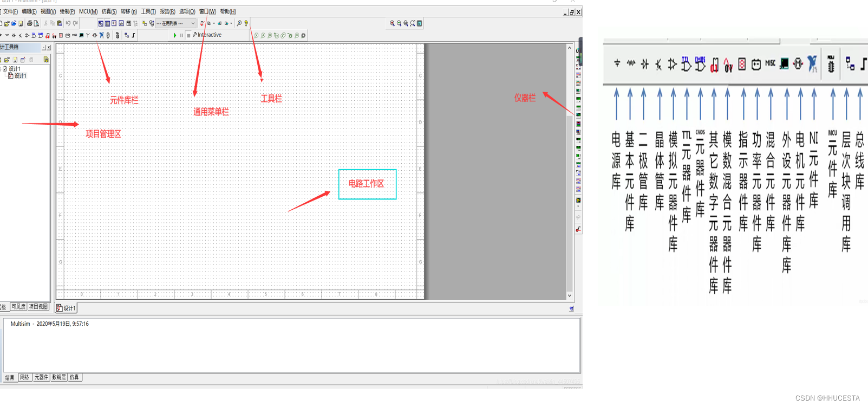Select bus tool icon in enlarged toolbar
The height and width of the screenshot is (406, 868).
pyautogui.click(x=864, y=64)
